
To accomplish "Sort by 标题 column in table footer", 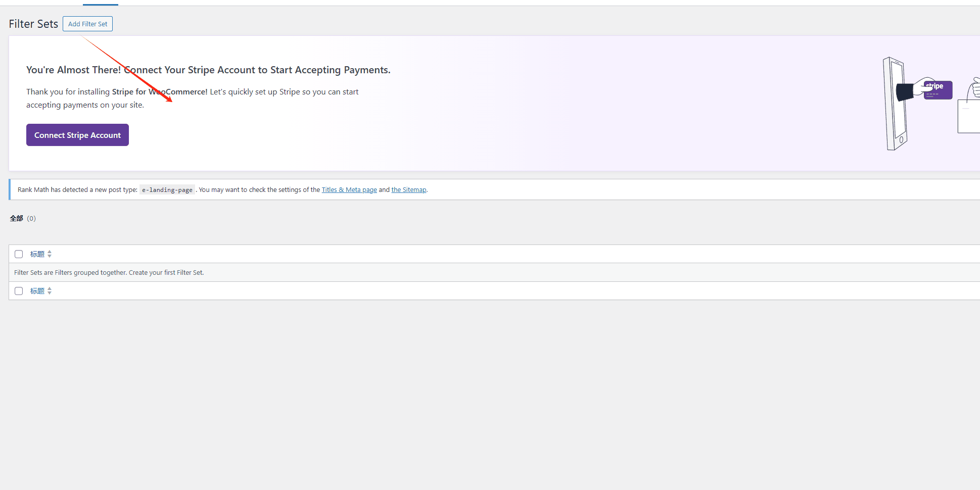I will point(37,291).
